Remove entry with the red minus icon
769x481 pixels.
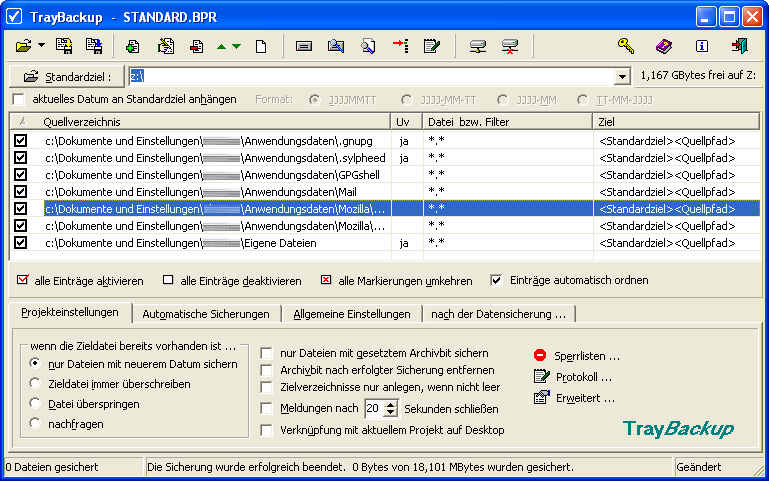(x=197, y=47)
